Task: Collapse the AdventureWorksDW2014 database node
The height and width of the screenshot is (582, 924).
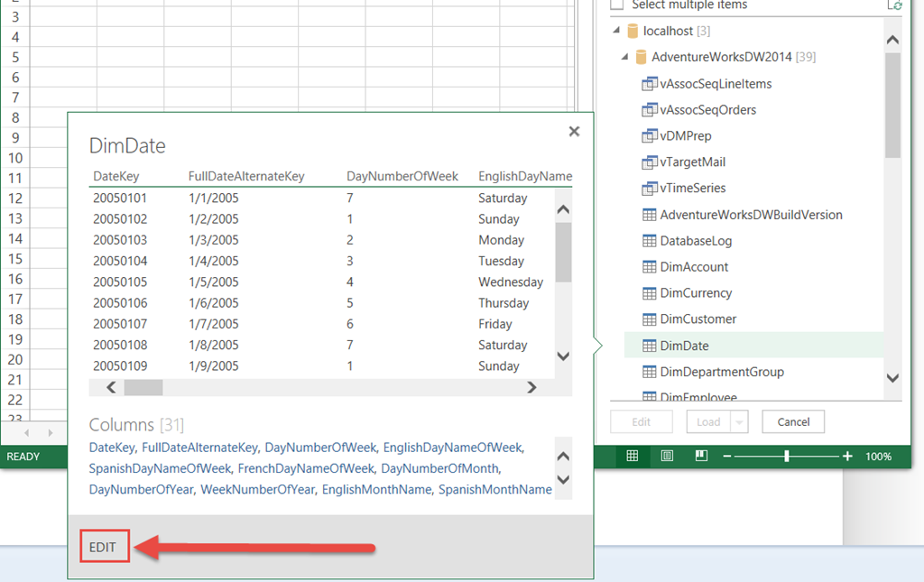Action: 624,57
